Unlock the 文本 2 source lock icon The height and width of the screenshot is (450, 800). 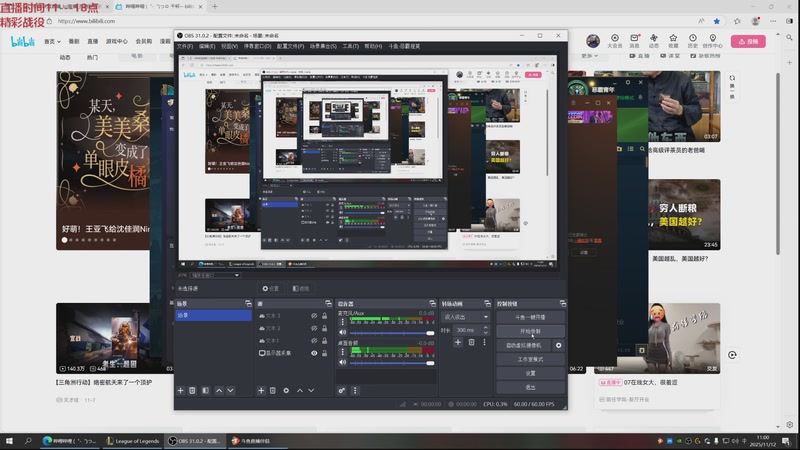pos(324,328)
